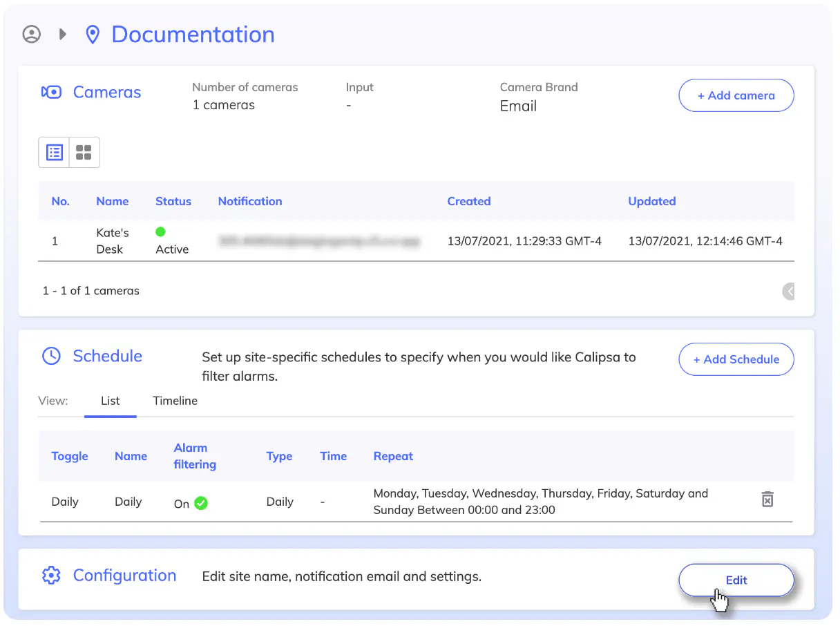This screenshot has height=626, width=840.
Task: Click the Repeat column header
Action: click(393, 456)
